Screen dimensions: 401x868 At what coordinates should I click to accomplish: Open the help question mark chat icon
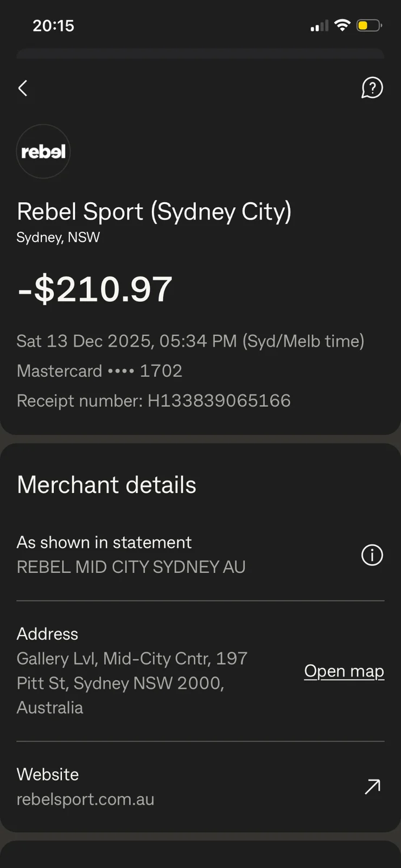(372, 88)
